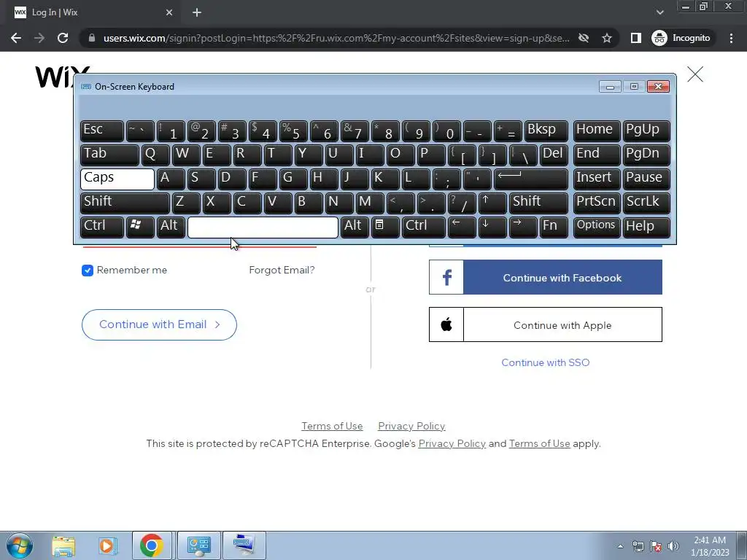The width and height of the screenshot is (747, 560).
Task: Toggle the left Alt key
Action: click(x=171, y=227)
